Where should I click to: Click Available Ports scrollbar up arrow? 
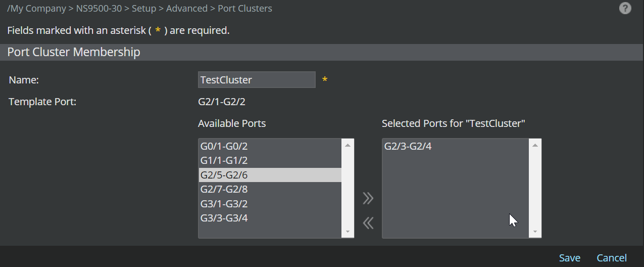(x=348, y=145)
